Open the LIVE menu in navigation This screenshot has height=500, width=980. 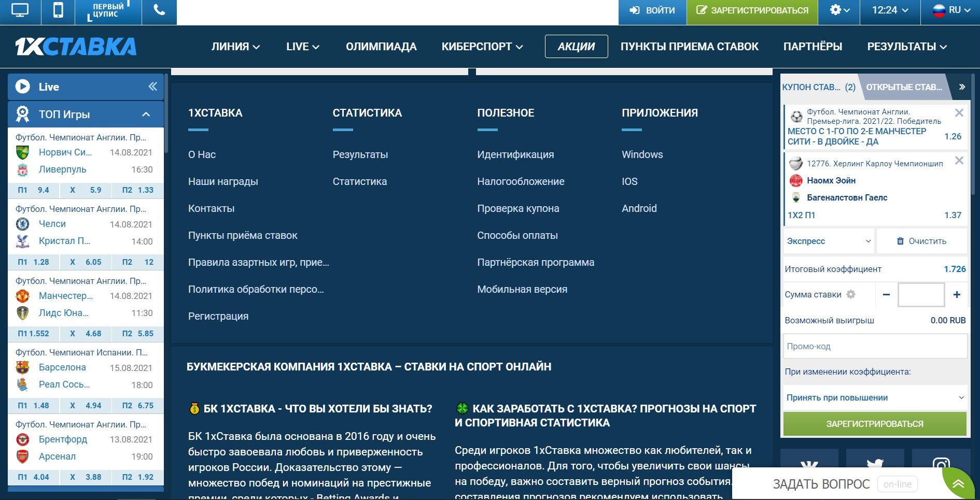(x=303, y=47)
